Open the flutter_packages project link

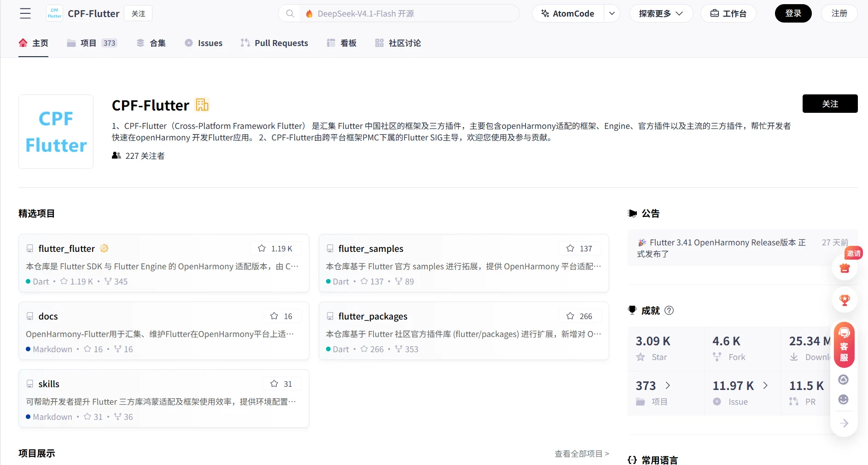(x=373, y=316)
